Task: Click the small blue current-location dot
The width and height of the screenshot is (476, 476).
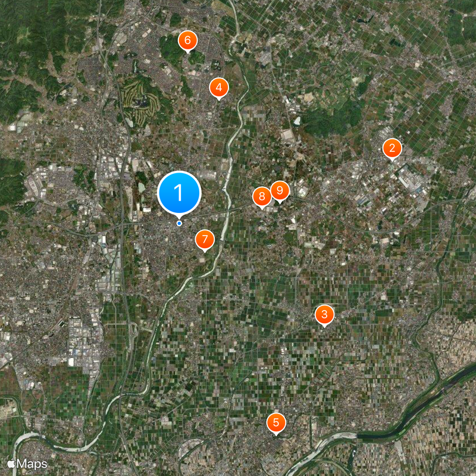Action: (x=179, y=224)
